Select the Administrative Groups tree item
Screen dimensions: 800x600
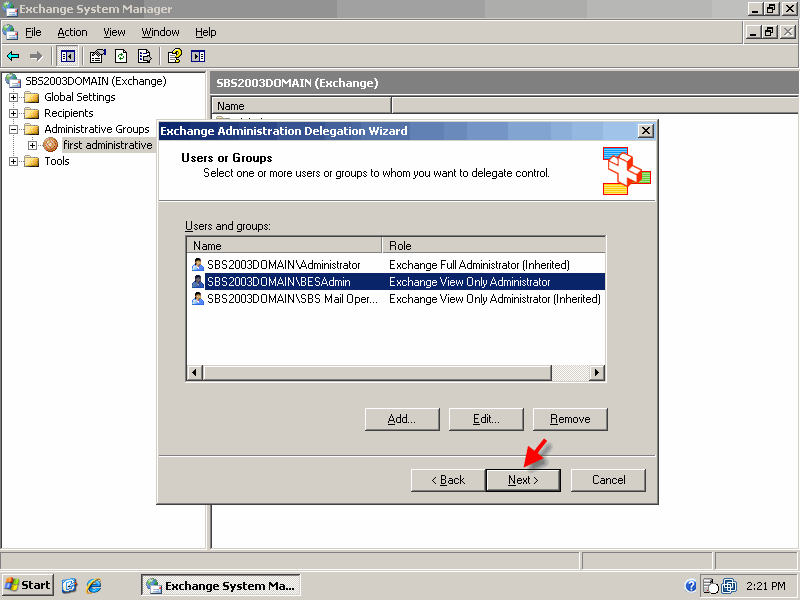(x=97, y=129)
